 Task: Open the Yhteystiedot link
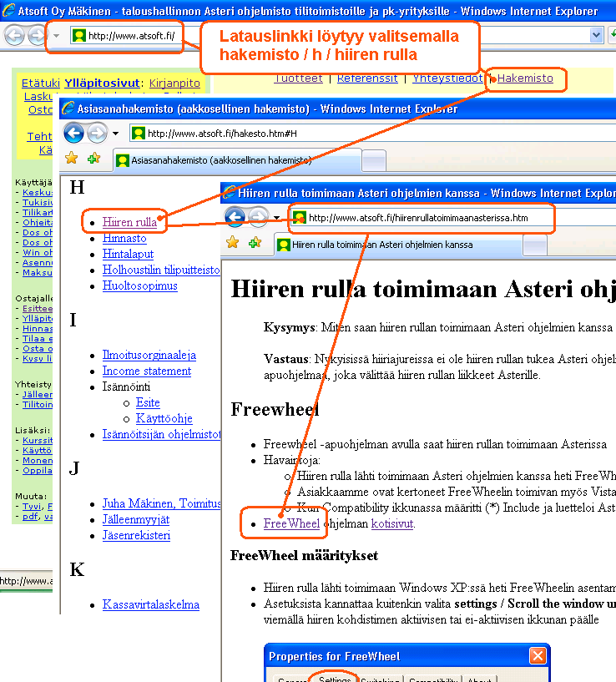pyautogui.click(x=447, y=78)
